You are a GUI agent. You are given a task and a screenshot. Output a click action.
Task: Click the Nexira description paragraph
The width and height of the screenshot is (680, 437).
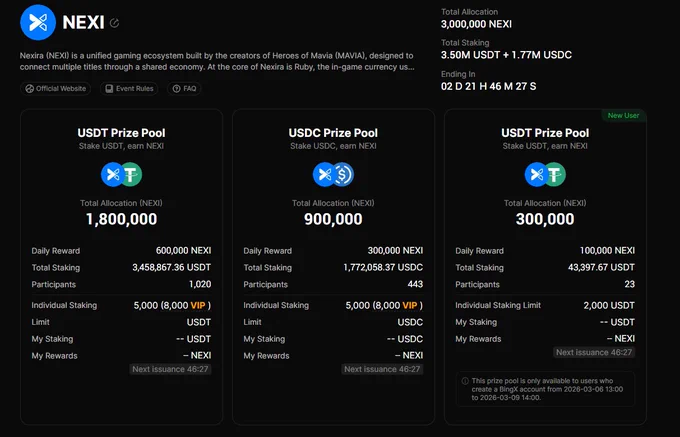click(x=217, y=61)
